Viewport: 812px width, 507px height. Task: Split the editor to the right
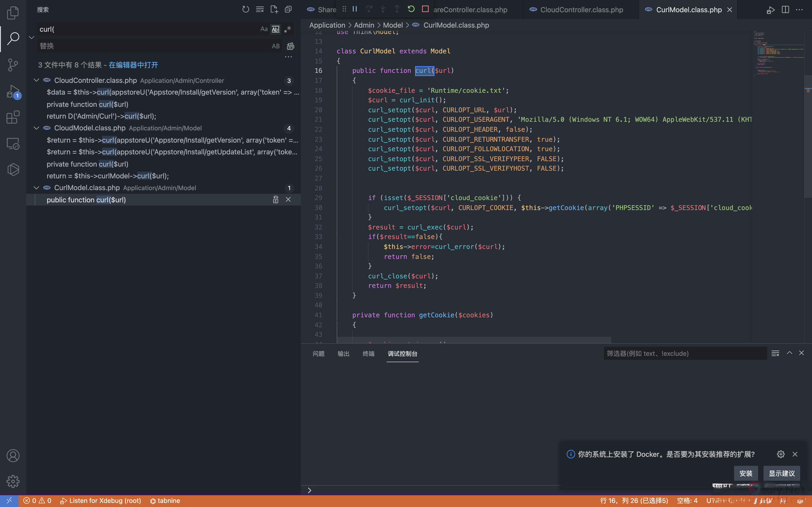click(x=785, y=9)
